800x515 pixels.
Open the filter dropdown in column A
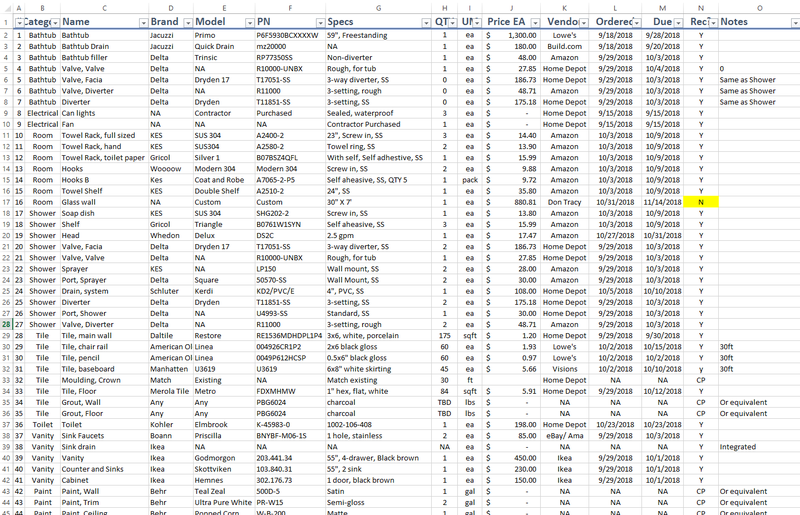click(19, 22)
